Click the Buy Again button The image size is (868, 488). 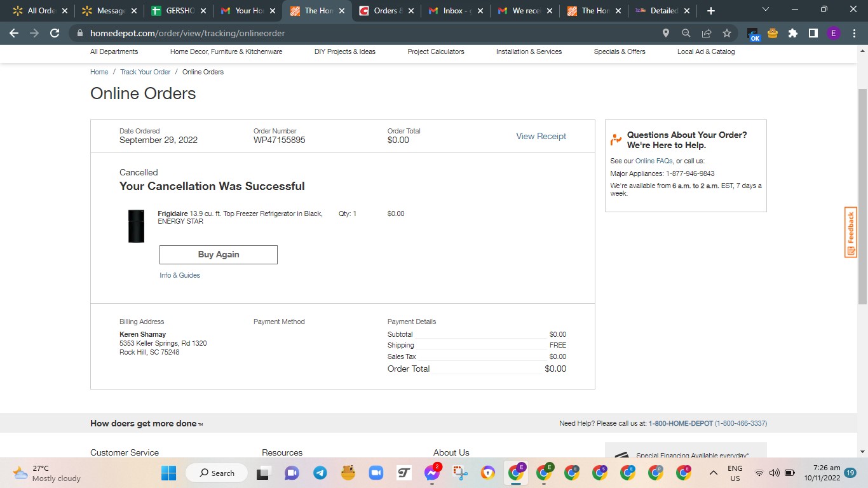click(219, 254)
